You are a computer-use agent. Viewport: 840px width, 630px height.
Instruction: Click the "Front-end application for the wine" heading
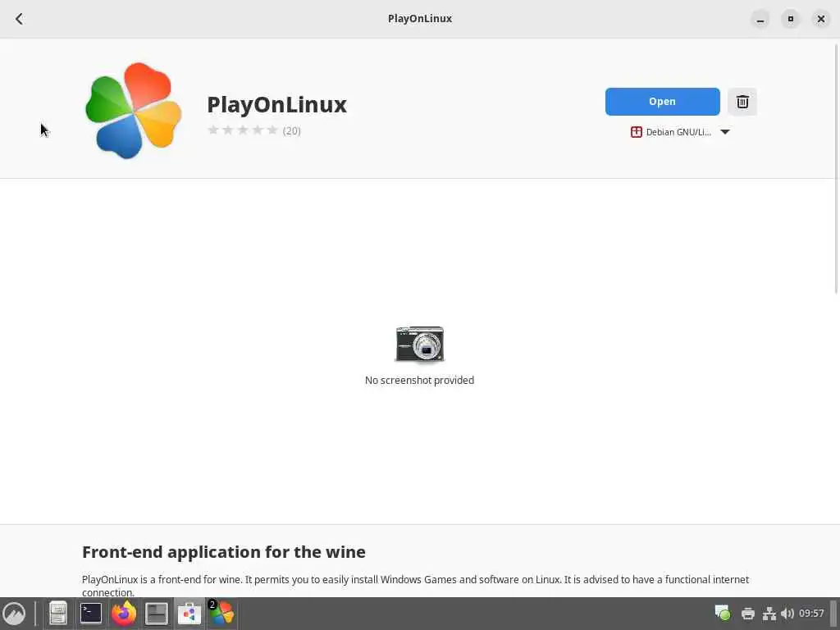point(224,552)
